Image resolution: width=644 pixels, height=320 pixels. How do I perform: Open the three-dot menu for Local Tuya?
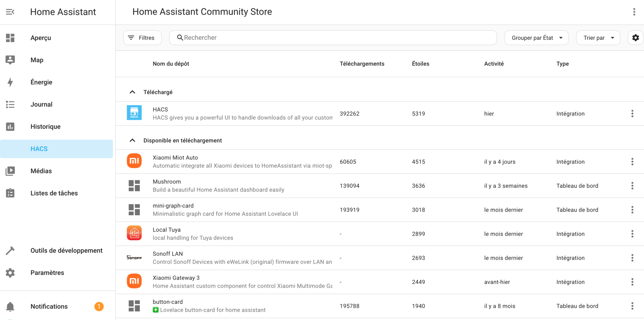[x=632, y=234]
